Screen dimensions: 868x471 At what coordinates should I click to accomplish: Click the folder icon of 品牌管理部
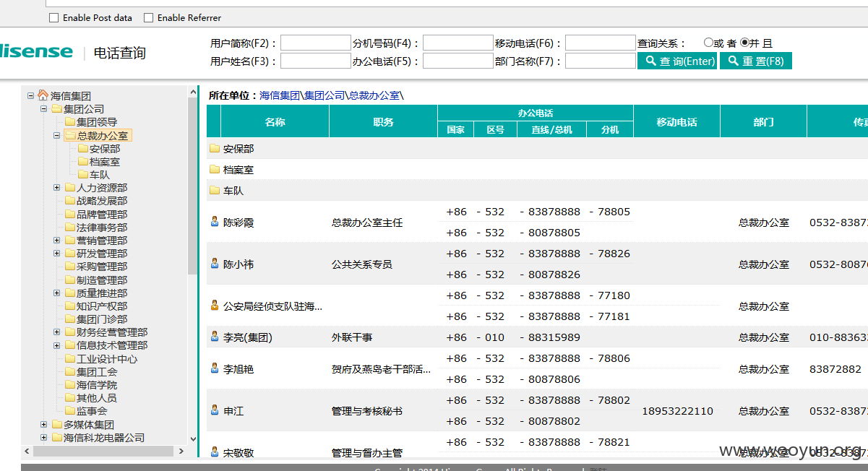[70, 214]
